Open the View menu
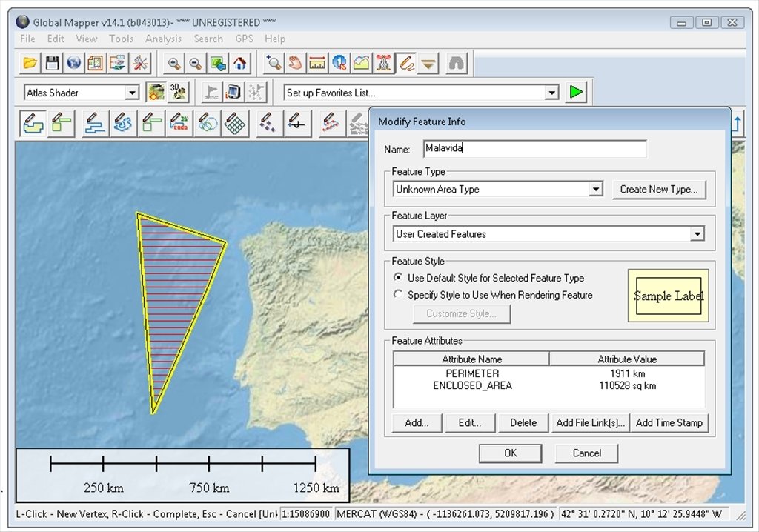 pos(87,39)
